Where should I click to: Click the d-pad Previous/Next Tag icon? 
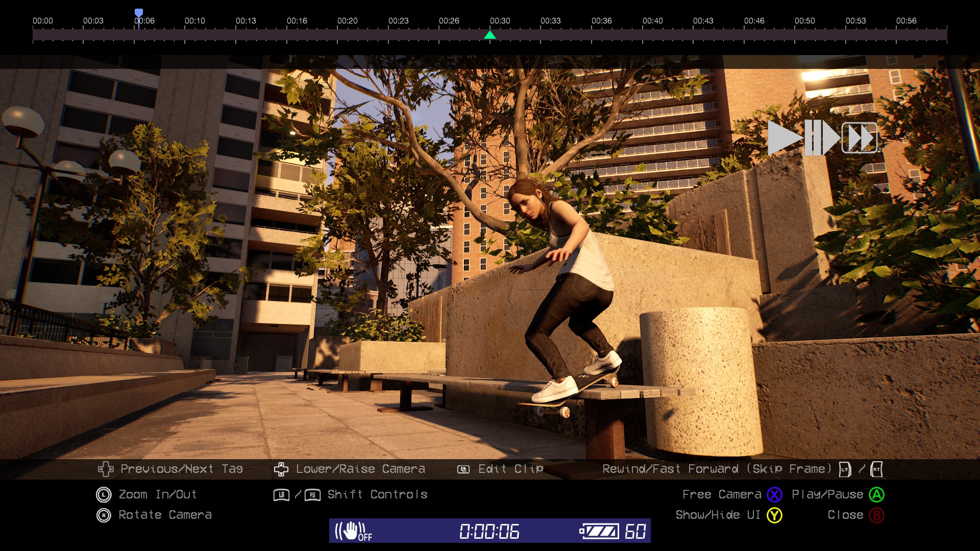[x=106, y=469]
